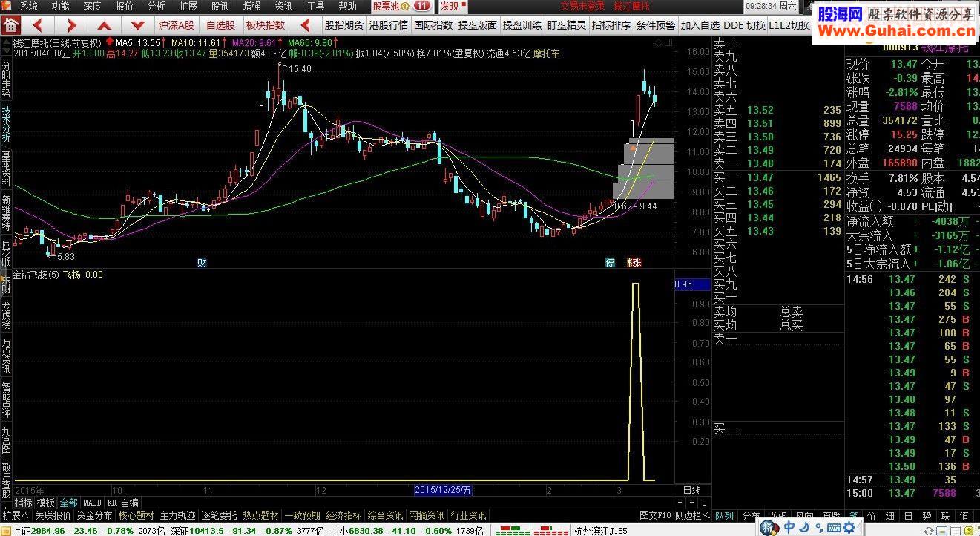The width and height of the screenshot is (980, 536).
Task: Click the 财 marker under the chart
Action: click(202, 262)
